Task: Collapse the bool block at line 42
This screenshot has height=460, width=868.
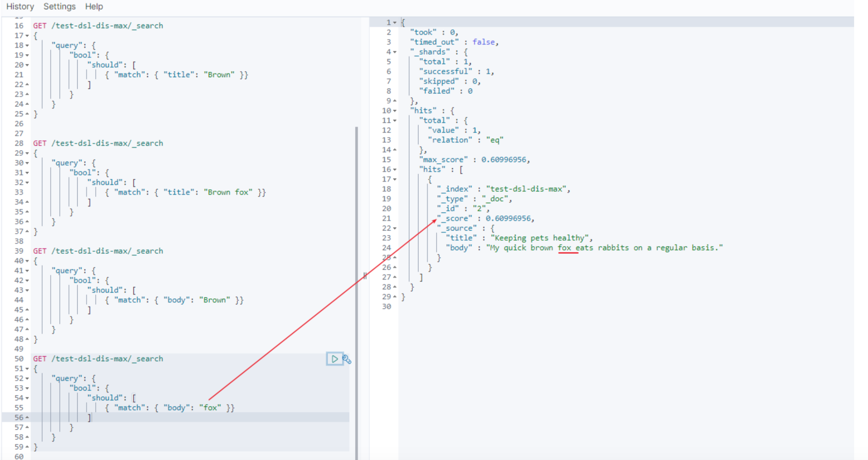Action: pos(27,281)
